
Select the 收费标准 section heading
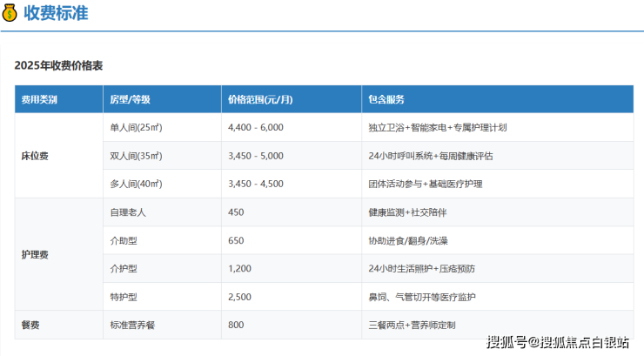(56, 14)
